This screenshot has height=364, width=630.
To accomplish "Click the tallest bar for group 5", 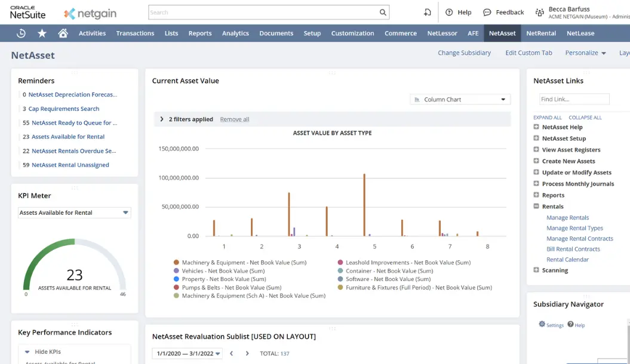I will pyautogui.click(x=364, y=205).
